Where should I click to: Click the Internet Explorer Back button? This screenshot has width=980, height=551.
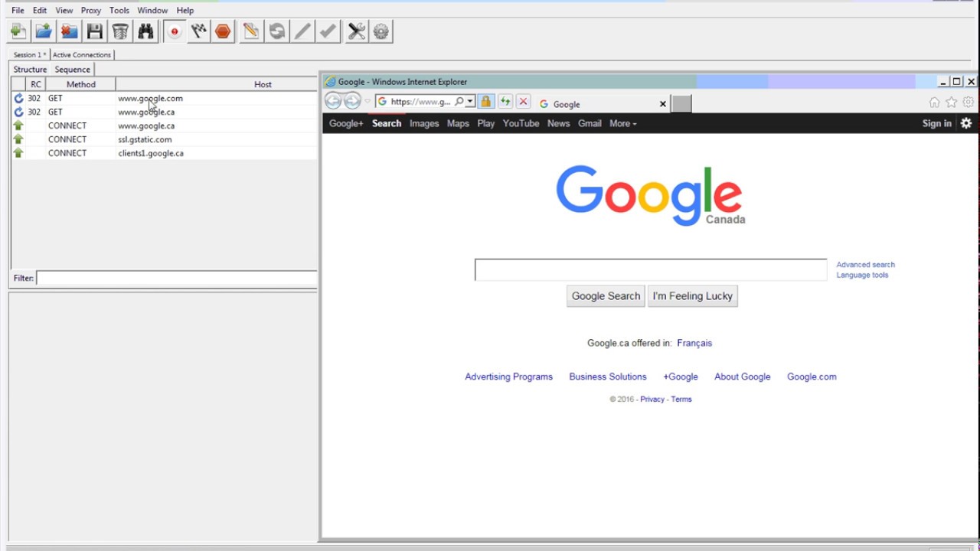pyautogui.click(x=333, y=101)
